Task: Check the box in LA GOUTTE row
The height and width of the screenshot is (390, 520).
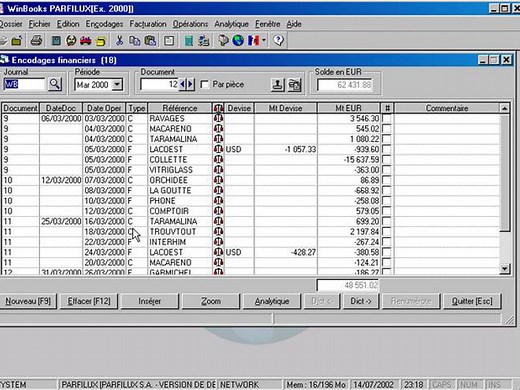Action: point(387,190)
